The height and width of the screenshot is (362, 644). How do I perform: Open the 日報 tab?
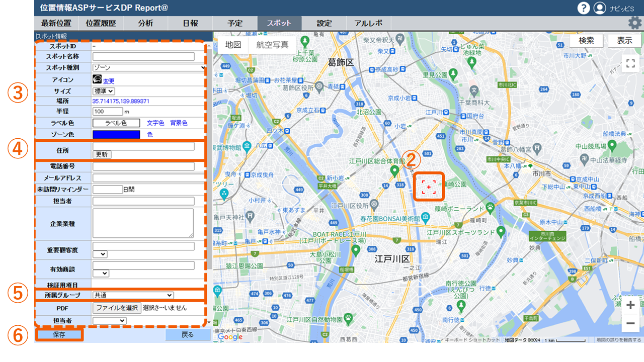[190, 23]
